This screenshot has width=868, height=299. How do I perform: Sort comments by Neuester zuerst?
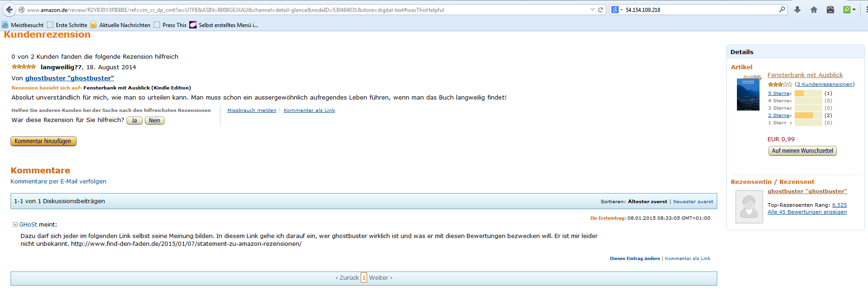tap(693, 202)
